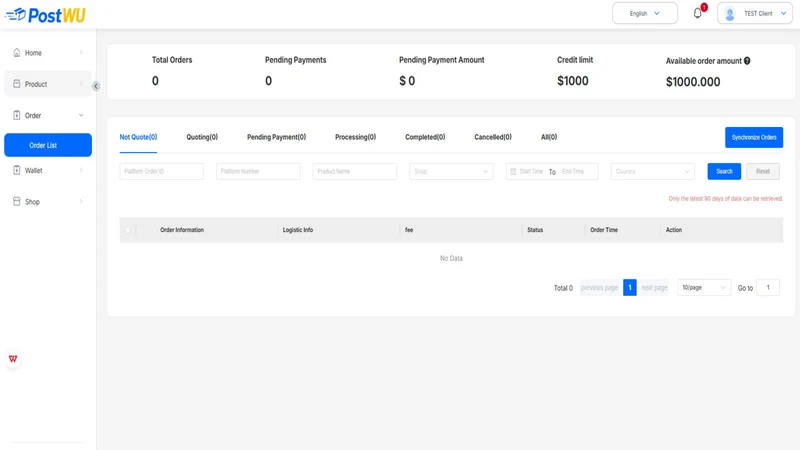The height and width of the screenshot is (450, 800).
Task: Click the fee column header
Action: [409, 230]
